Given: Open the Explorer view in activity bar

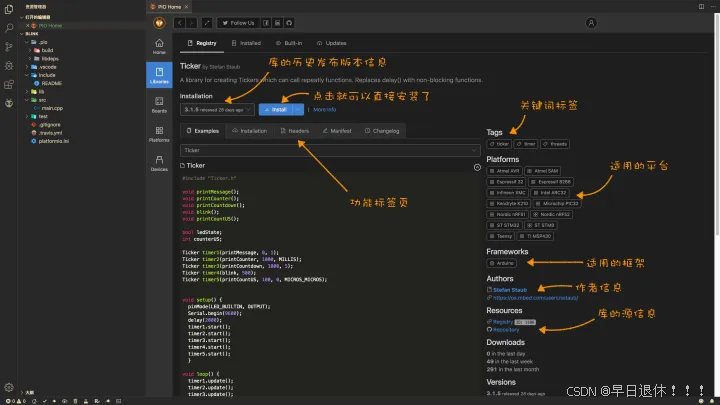Looking at the screenshot, I should click(9, 9).
